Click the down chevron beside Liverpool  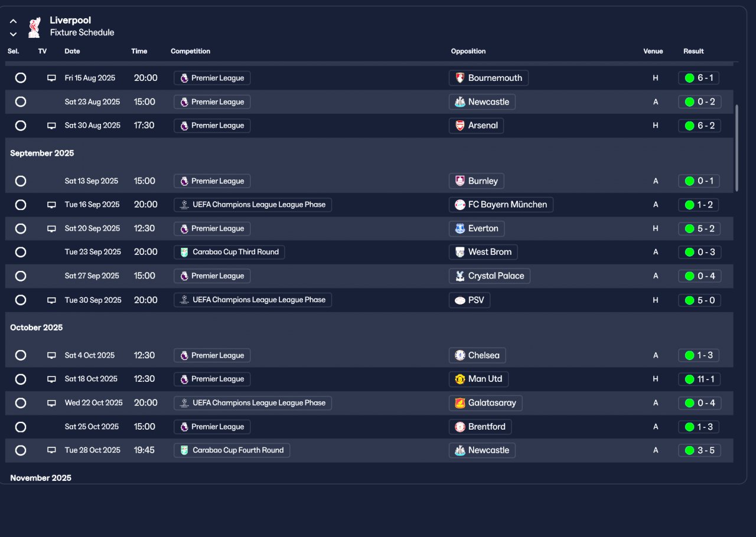coord(13,34)
